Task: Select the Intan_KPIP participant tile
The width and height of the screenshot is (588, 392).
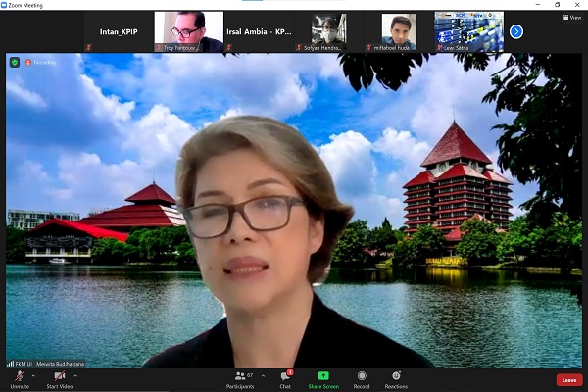Action: click(x=118, y=31)
